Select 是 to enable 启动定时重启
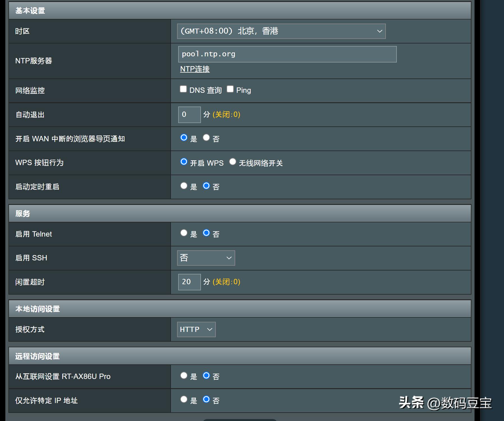Screen dimensions: 504x421 (x=184, y=186)
